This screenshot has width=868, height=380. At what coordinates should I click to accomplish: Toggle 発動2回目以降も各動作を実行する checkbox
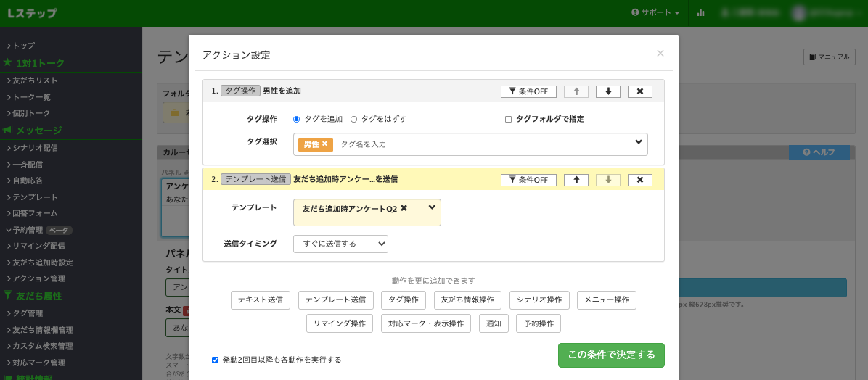pos(216,360)
